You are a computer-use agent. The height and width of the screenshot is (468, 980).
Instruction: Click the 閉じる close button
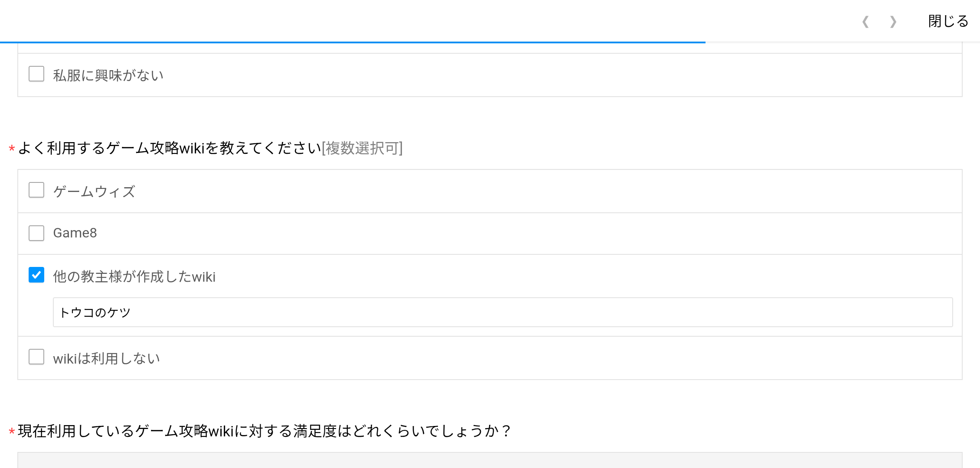point(948,21)
